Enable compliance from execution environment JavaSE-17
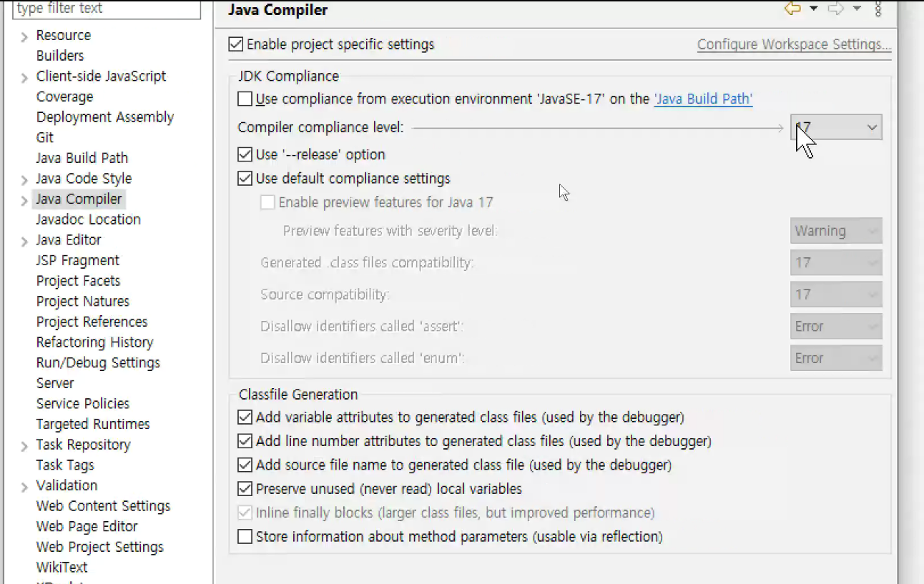The width and height of the screenshot is (924, 584). pos(245,99)
